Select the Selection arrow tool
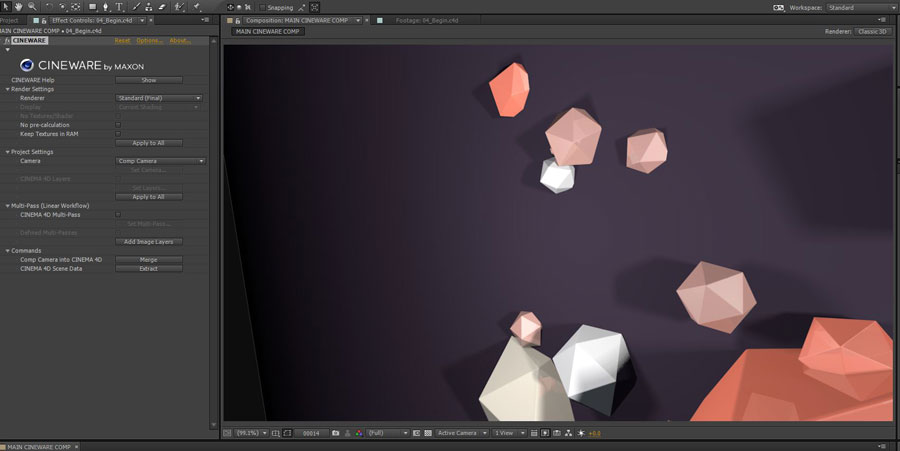The width and height of the screenshot is (900, 451). click(6, 7)
